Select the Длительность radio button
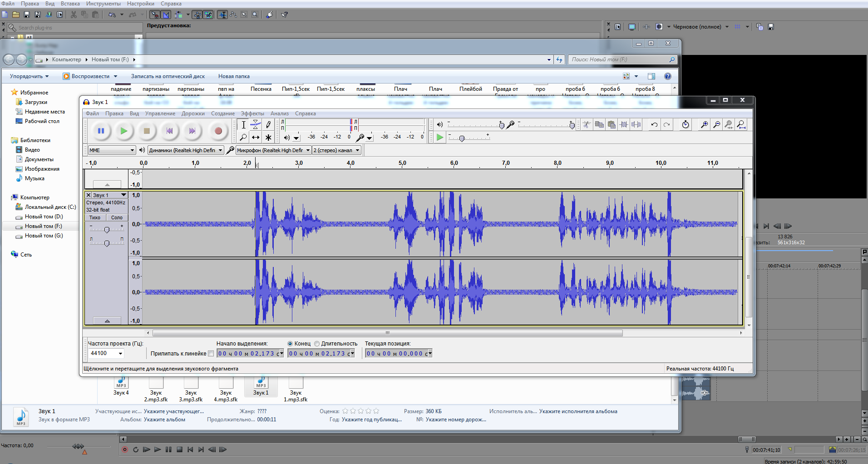The height and width of the screenshot is (464, 868). [317, 344]
